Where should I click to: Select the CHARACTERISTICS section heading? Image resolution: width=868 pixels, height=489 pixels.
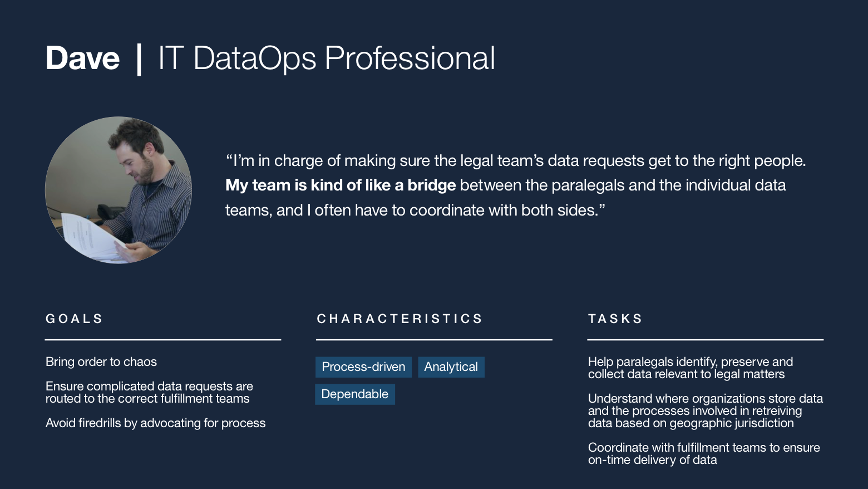[400, 319]
